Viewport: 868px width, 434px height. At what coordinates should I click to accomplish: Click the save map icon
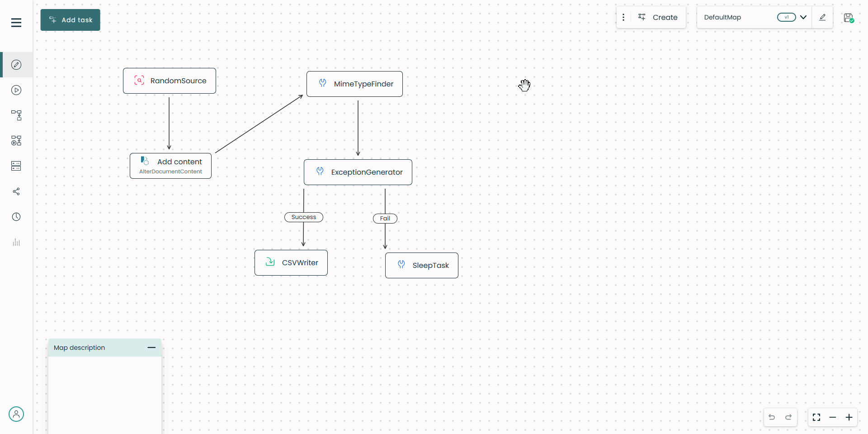pyautogui.click(x=849, y=18)
